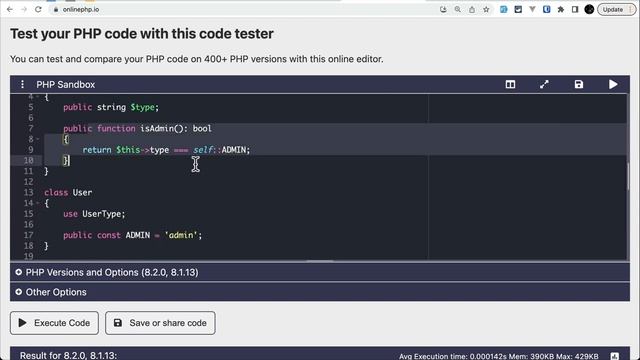This screenshot has height=360, width=640.
Task: Click the 'admin' string on line 17
Action: click(181, 235)
